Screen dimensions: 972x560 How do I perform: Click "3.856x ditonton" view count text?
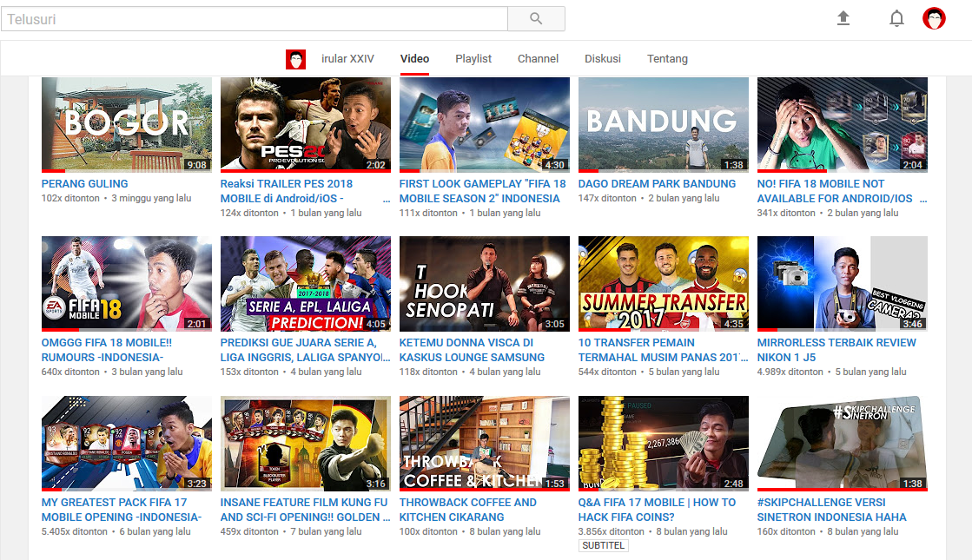(x=612, y=531)
